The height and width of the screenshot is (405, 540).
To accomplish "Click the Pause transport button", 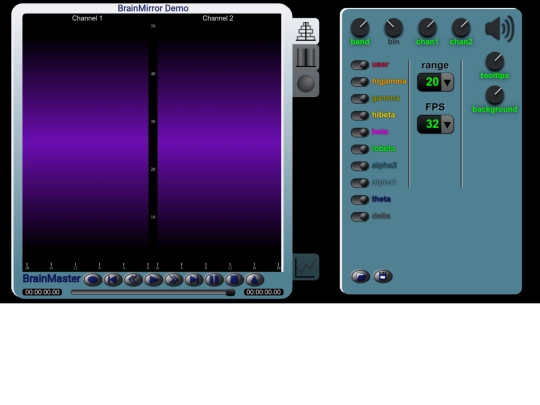I will (x=214, y=280).
